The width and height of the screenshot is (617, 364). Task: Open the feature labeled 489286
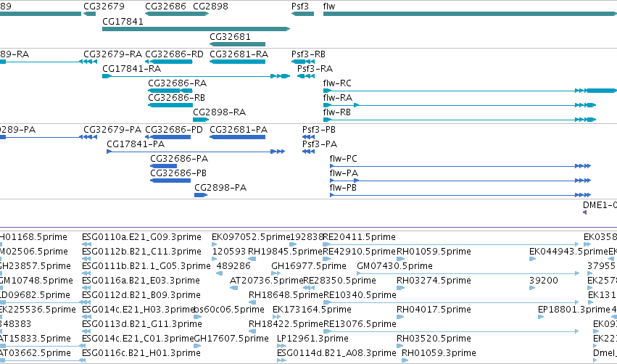coord(233,266)
